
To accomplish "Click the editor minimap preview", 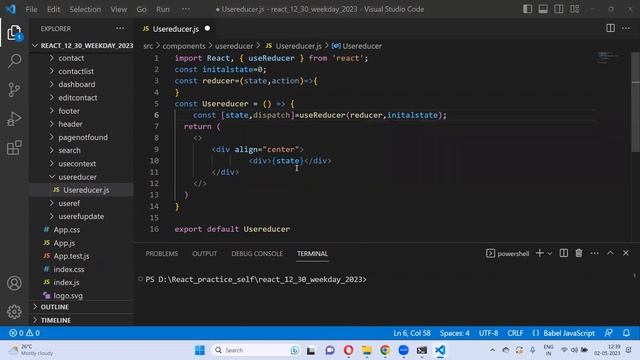I will (x=608, y=58).
